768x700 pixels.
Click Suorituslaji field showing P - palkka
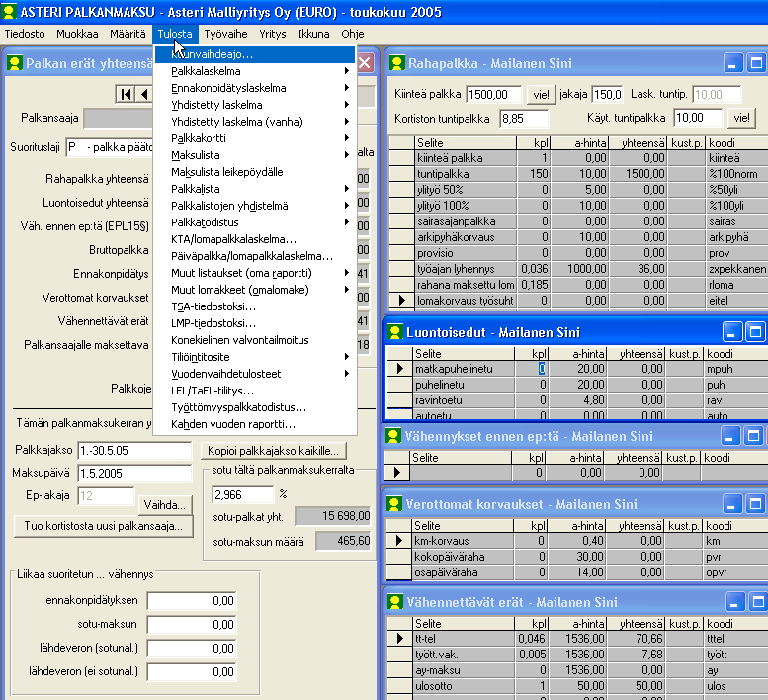click(110, 147)
